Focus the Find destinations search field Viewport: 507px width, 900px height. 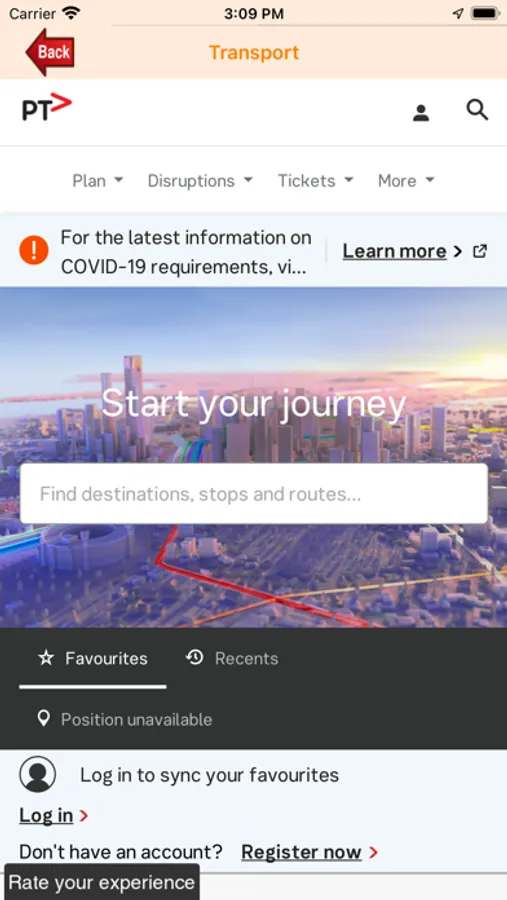pyautogui.click(x=254, y=494)
